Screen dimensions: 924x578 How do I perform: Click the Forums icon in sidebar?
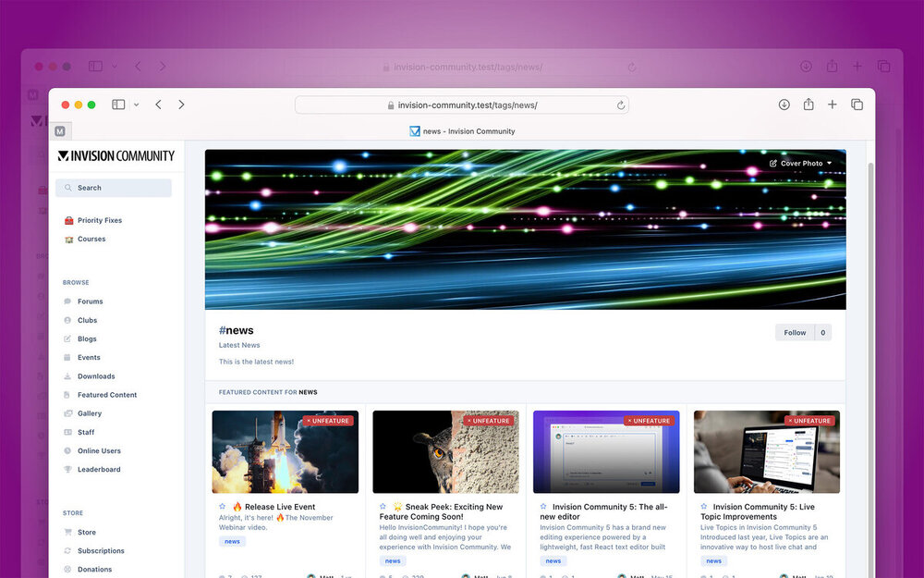tap(67, 301)
